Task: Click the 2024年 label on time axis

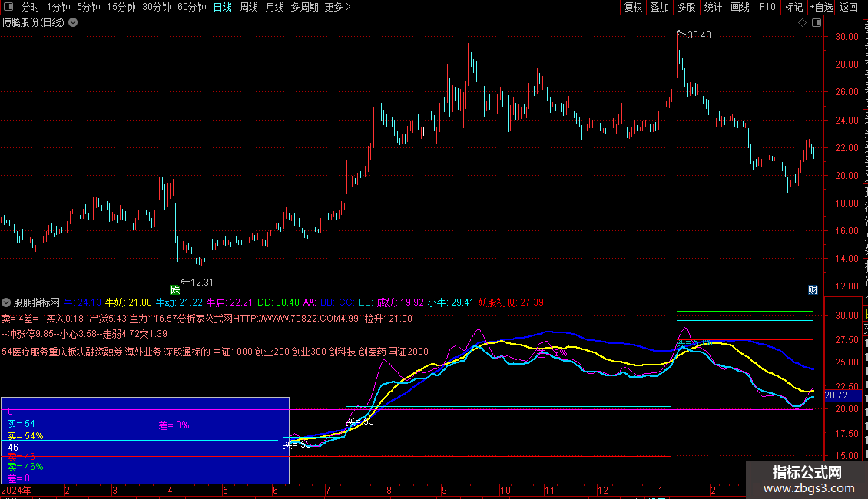Action: coord(16,490)
